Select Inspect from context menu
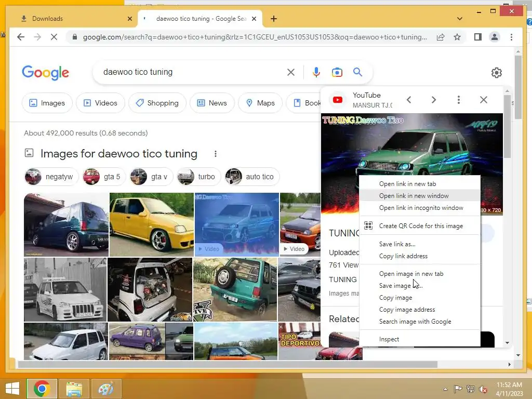This screenshot has width=532, height=399. coord(420,339)
